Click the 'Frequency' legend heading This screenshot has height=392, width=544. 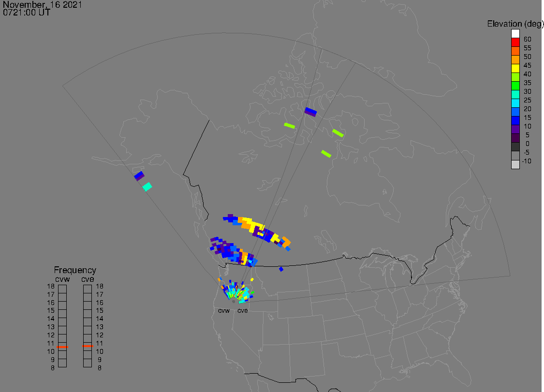(x=75, y=270)
